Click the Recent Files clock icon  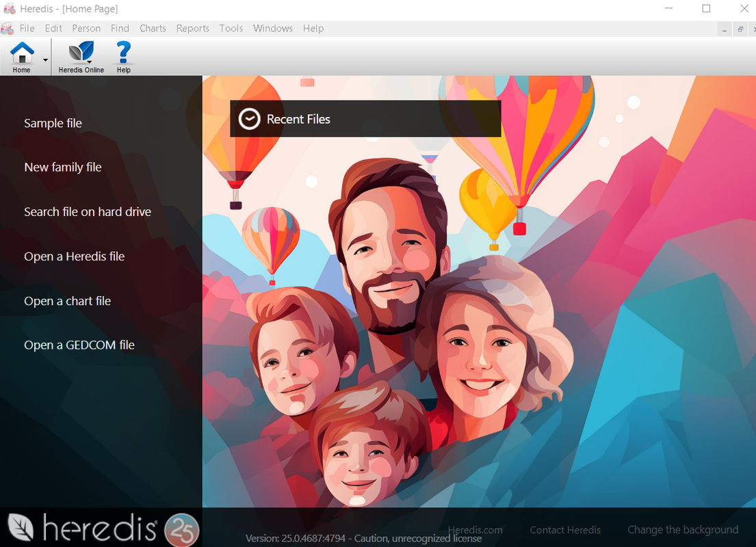249,118
